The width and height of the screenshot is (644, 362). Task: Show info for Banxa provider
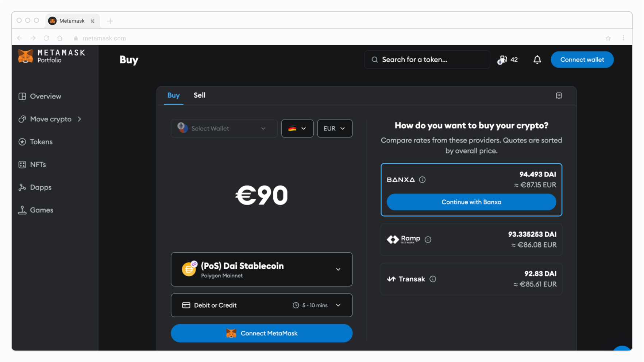[x=422, y=180]
